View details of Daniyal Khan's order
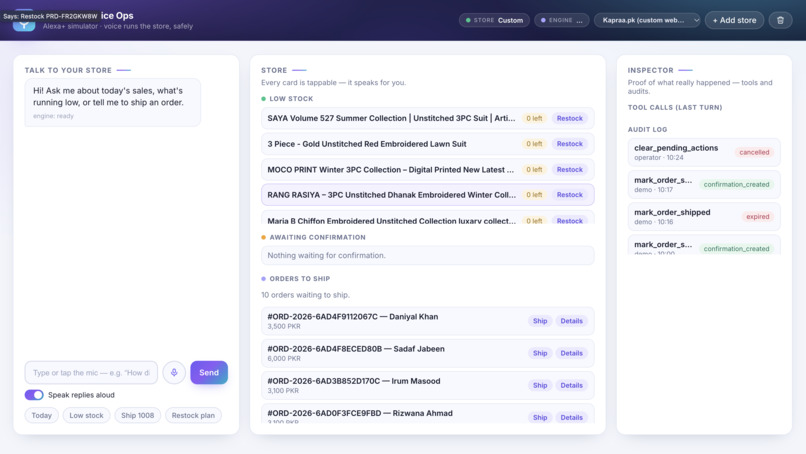This screenshot has width=806, height=454. click(572, 321)
